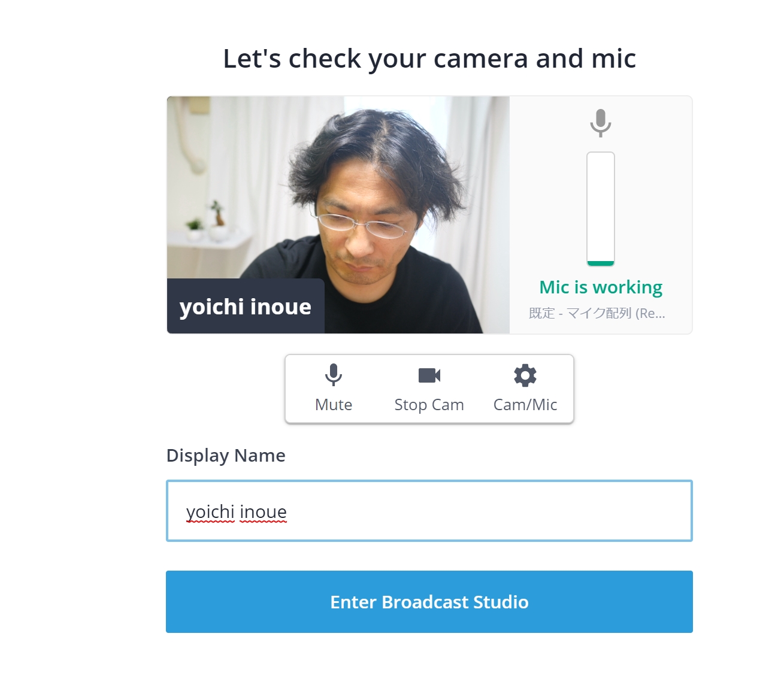Click the name banner on camera preview
The image size is (784, 685).
246,307
